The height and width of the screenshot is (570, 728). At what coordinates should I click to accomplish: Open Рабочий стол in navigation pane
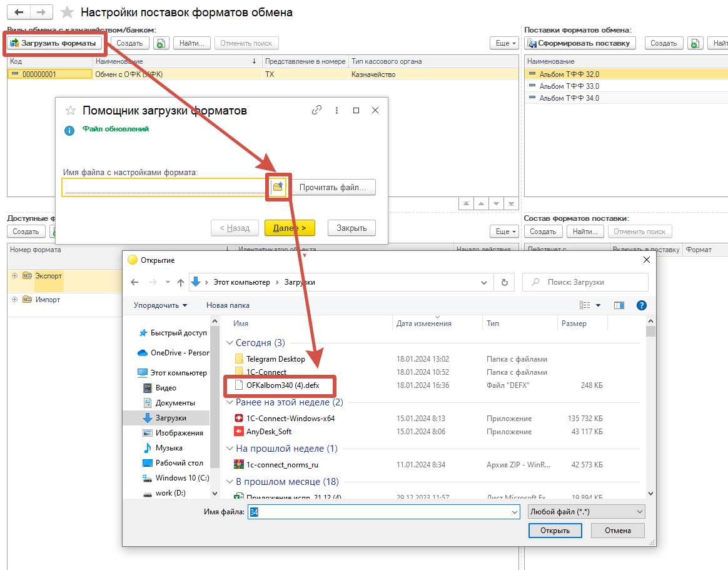[x=179, y=462]
